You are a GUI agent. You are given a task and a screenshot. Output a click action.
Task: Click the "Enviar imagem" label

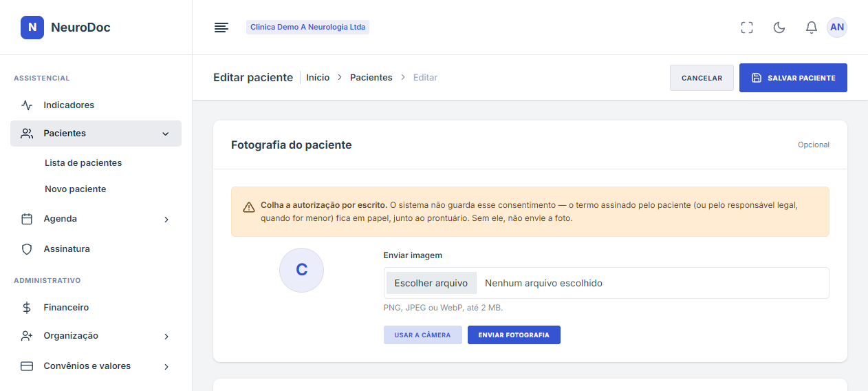click(413, 255)
